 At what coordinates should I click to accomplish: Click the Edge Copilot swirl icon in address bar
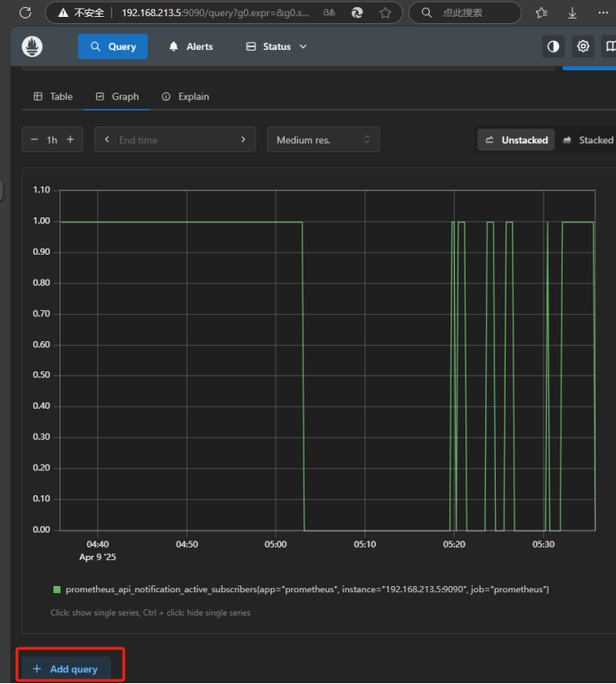tap(357, 12)
